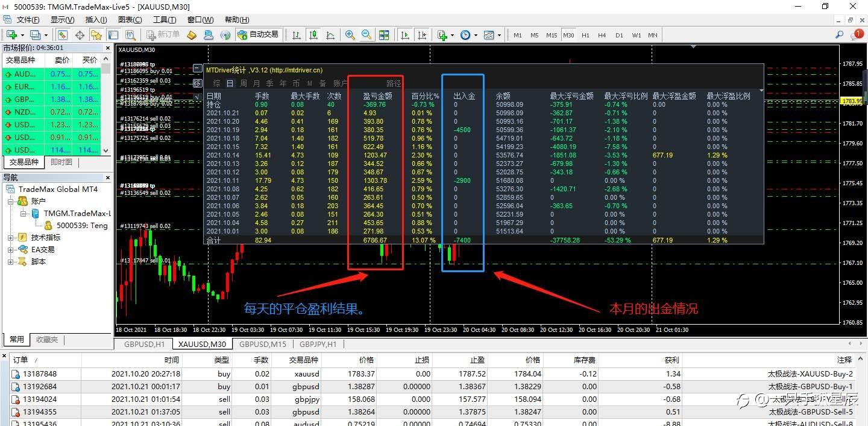Select order 13192684 row in terminal
Screen dimensions: 868x426
click(x=434, y=387)
